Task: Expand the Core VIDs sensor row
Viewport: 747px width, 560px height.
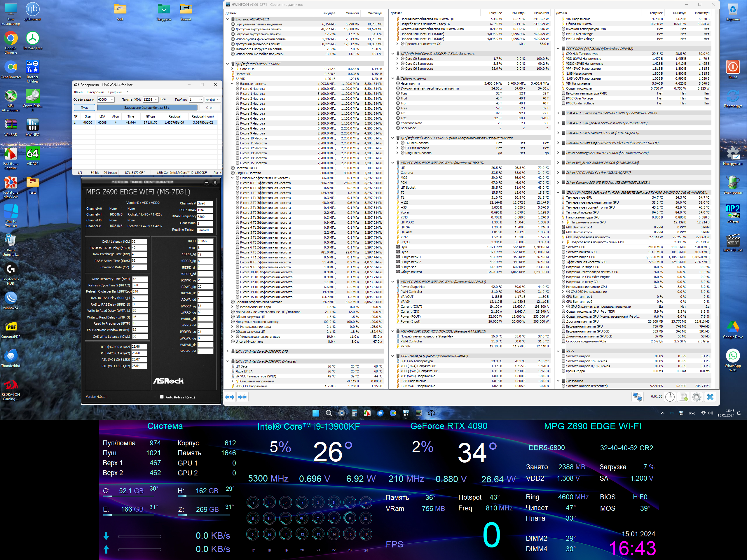Action: (x=232, y=69)
